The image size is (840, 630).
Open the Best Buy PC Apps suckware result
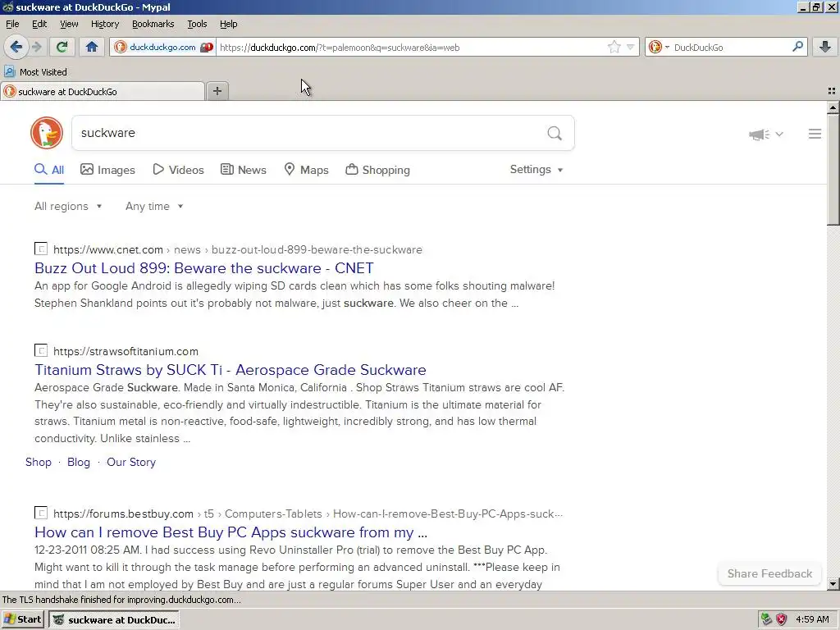coord(231,532)
